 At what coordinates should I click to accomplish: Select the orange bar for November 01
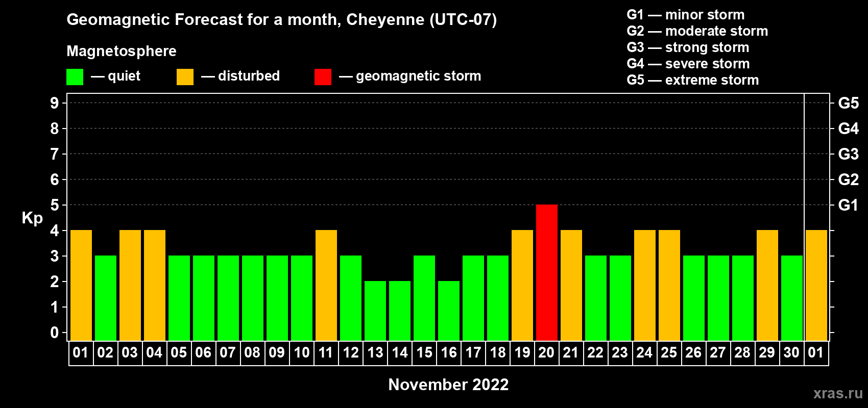click(x=81, y=285)
